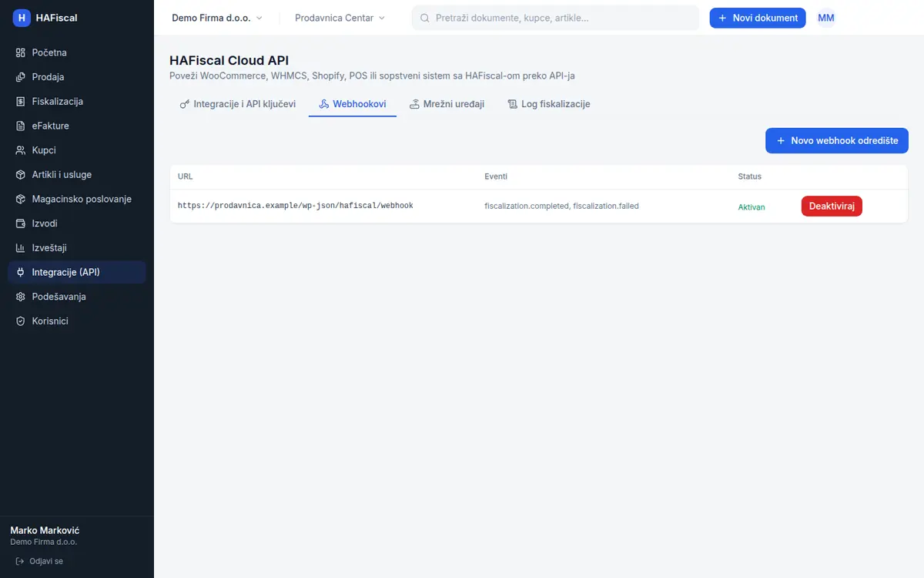Open eFakture in the sidebar
The width and height of the screenshot is (924, 578).
click(77, 126)
